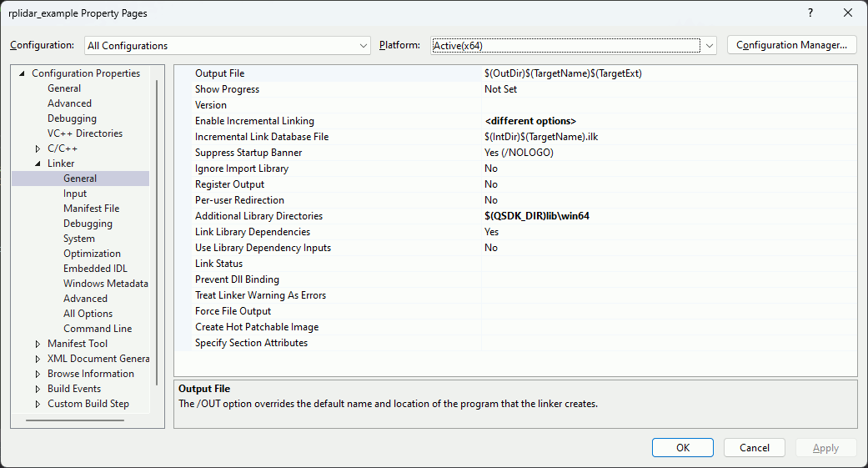
Task: Confirm with the OK button
Action: click(x=683, y=447)
